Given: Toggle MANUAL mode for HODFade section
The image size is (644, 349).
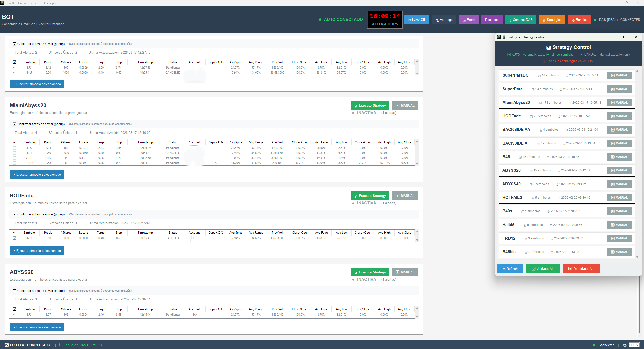Looking at the screenshot, I should point(405,196).
